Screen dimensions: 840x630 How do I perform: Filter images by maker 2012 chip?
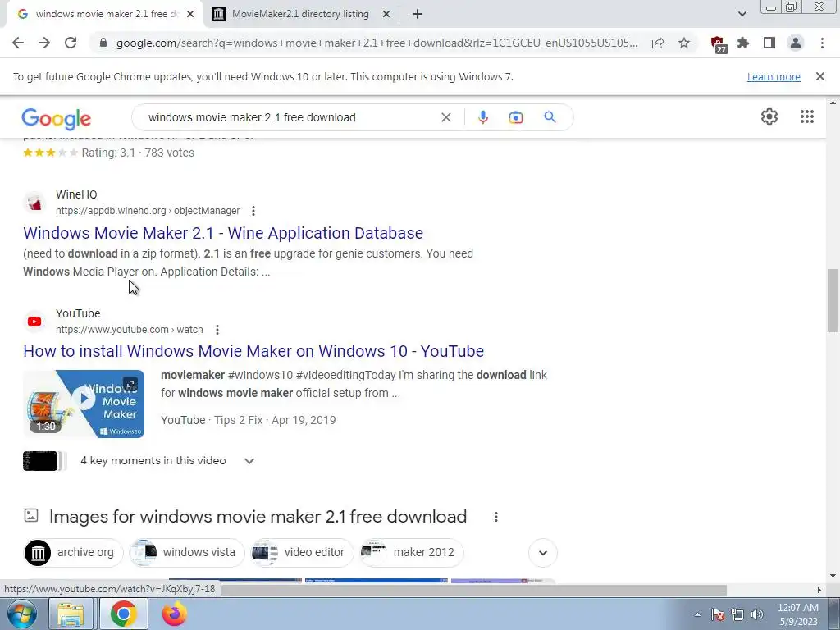click(412, 553)
